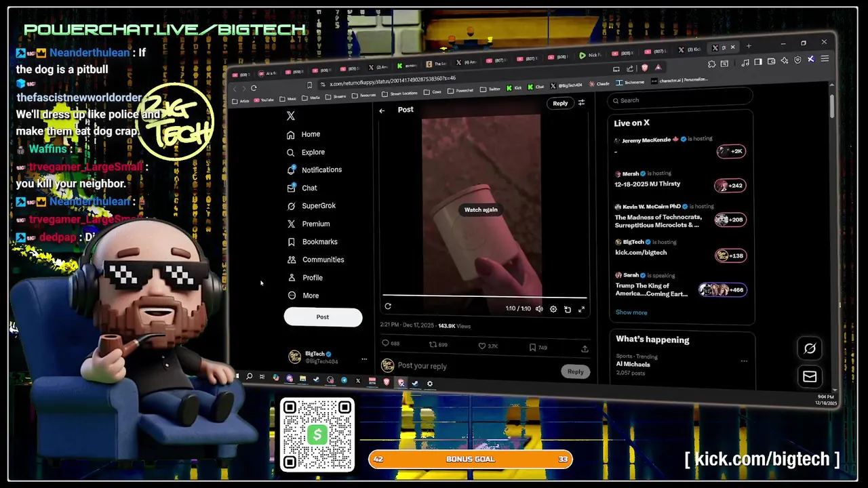This screenshot has height=488, width=868.
Task: Toggle picture-in-picture on the video
Action: click(x=568, y=309)
